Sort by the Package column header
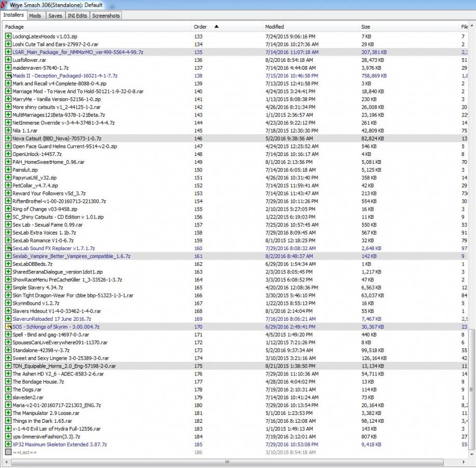This screenshot has height=468, width=476. click(97, 27)
